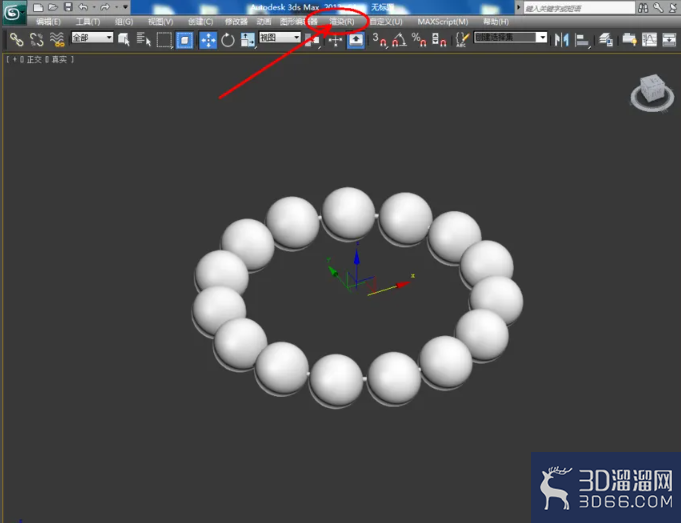Toggle Keyboard Shortcut Override button
Screen dimensions: 681x523
(x=356, y=40)
